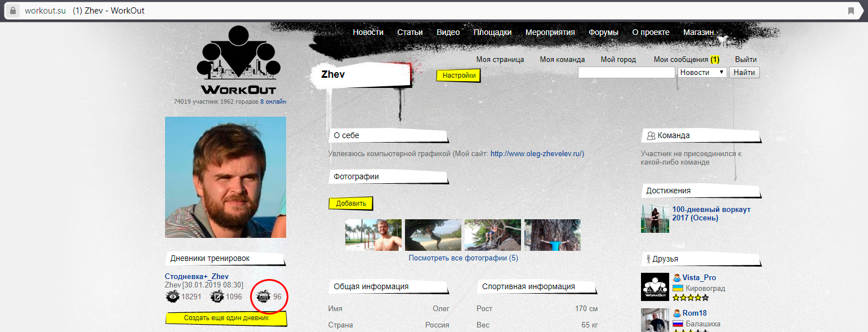Click the diary entries pencil icon
The width and height of the screenshot is (868, 332).
click(x=217, y=296)
